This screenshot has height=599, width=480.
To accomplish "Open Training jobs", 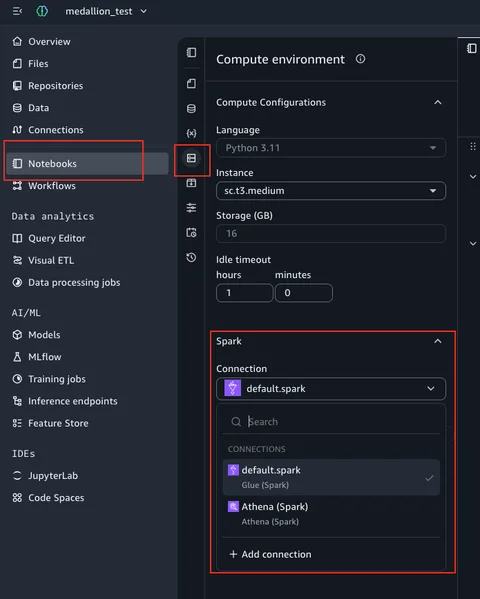I will (49, 379).
